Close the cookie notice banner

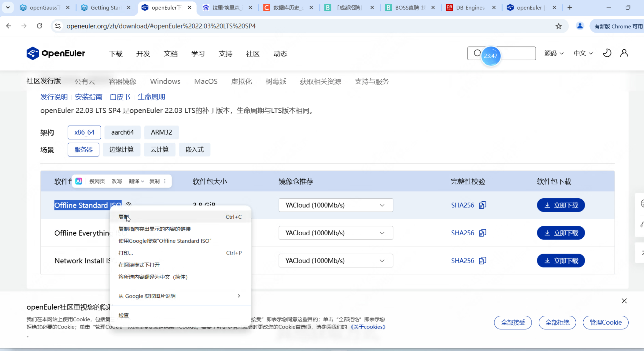[624, 301]
